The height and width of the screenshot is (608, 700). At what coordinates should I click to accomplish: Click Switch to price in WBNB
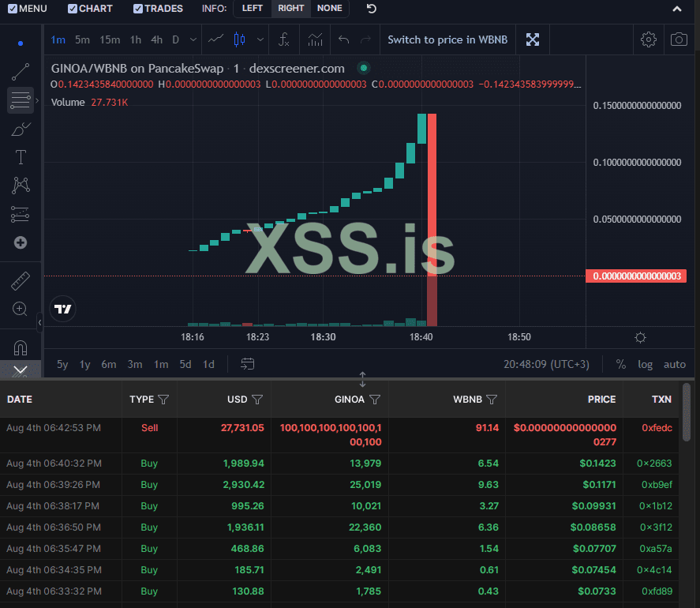pyautogui.click(x=447, y=39)
